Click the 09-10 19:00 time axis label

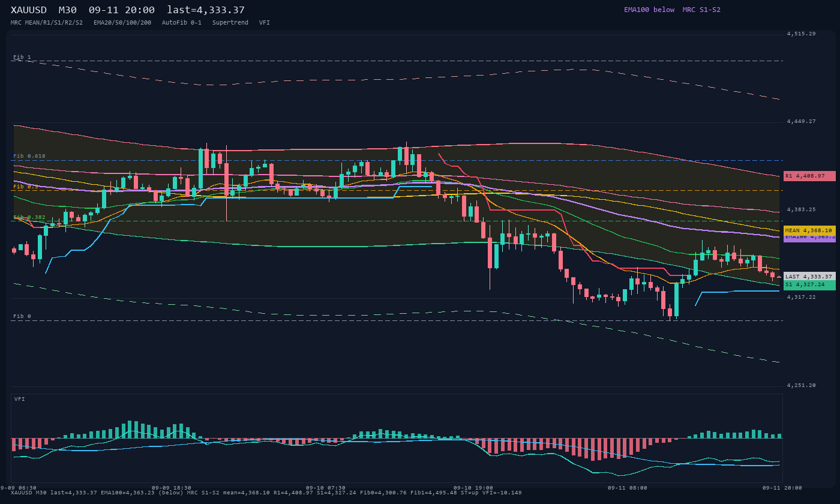473,488
